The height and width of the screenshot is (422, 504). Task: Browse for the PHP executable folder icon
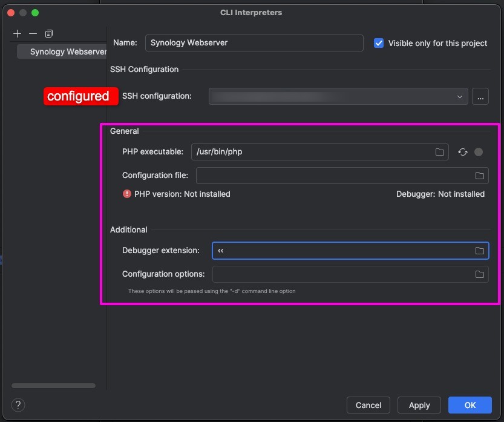click(440, 152)
